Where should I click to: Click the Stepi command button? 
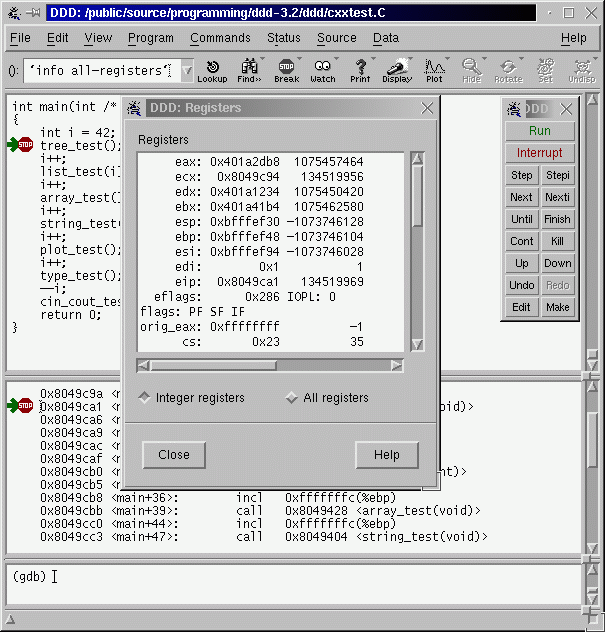(557, 175)
